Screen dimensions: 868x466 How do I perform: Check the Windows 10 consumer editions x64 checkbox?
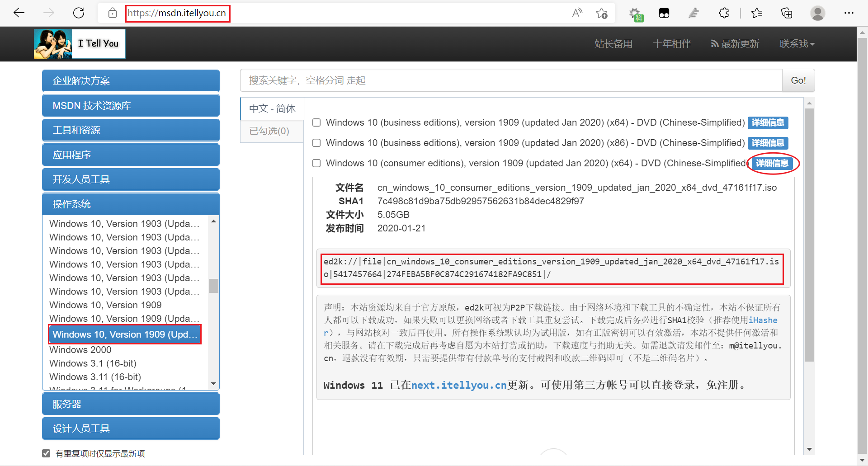[316, 163]
